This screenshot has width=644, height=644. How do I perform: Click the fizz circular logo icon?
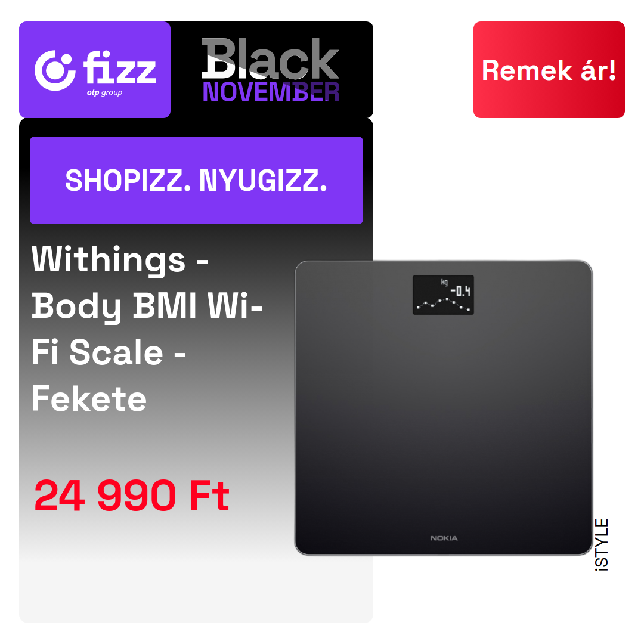point(55,70)
